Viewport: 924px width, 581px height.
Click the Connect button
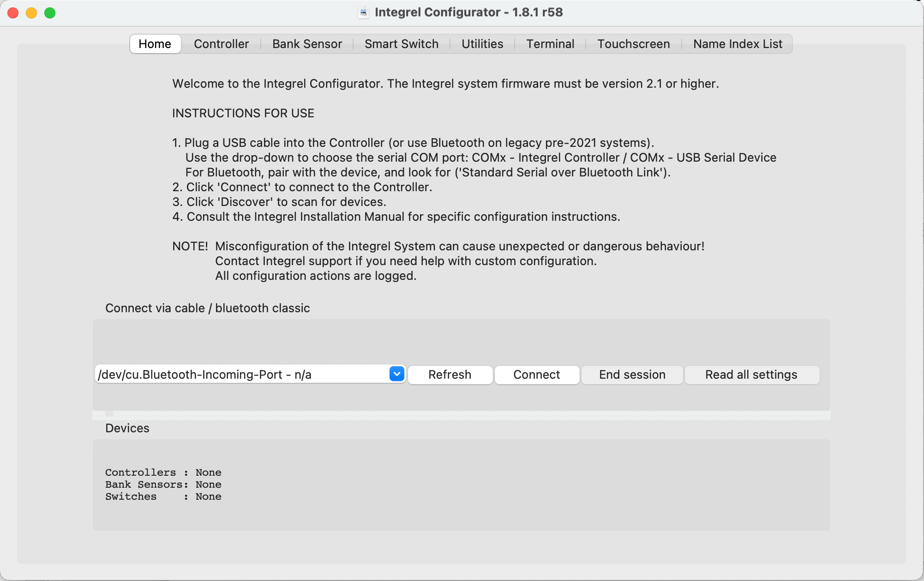coord(537,375)
